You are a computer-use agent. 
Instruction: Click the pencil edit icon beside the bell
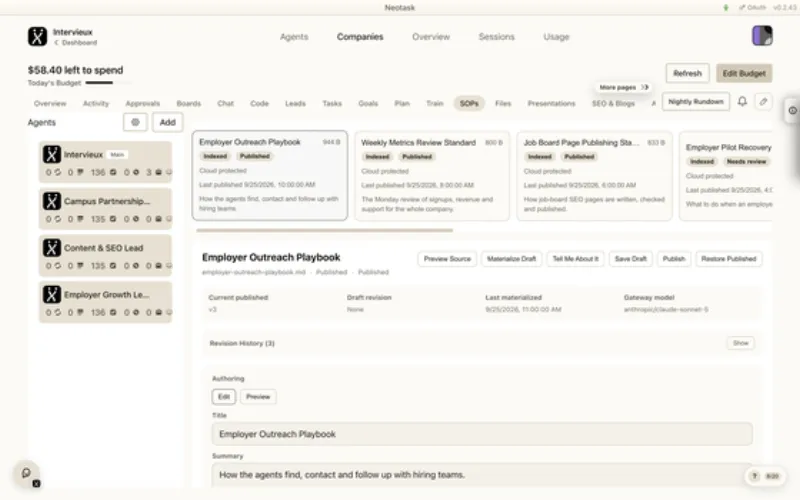[x=763, y=102]
